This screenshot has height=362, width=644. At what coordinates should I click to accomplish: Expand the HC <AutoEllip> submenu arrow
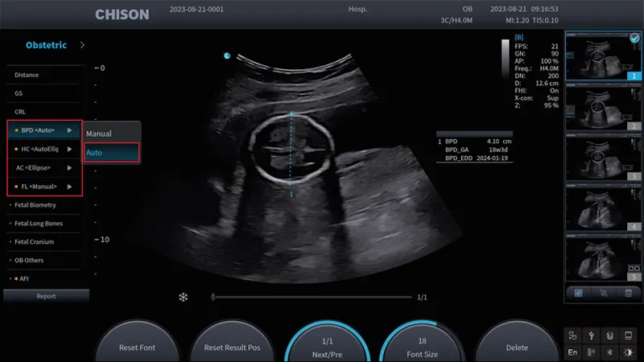pos(69,149)
